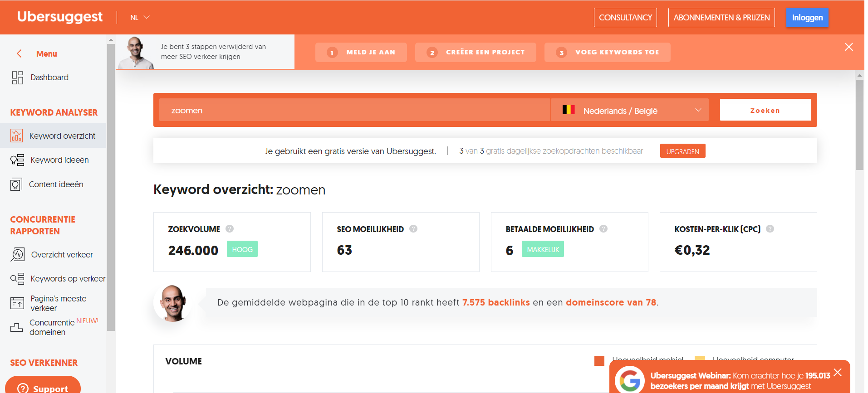868x393 pixels.
Task: Open Dashboard from the sidebar
Action: (49, 78)
